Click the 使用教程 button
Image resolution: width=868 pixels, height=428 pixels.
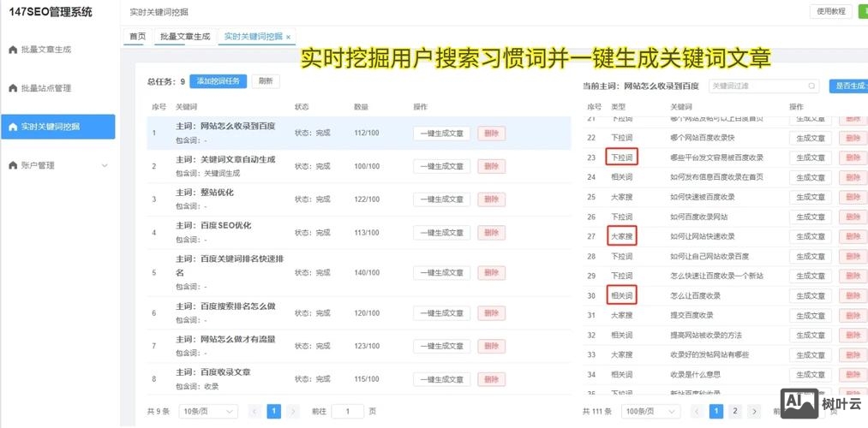pyautogui.click(x=831, y=11)
